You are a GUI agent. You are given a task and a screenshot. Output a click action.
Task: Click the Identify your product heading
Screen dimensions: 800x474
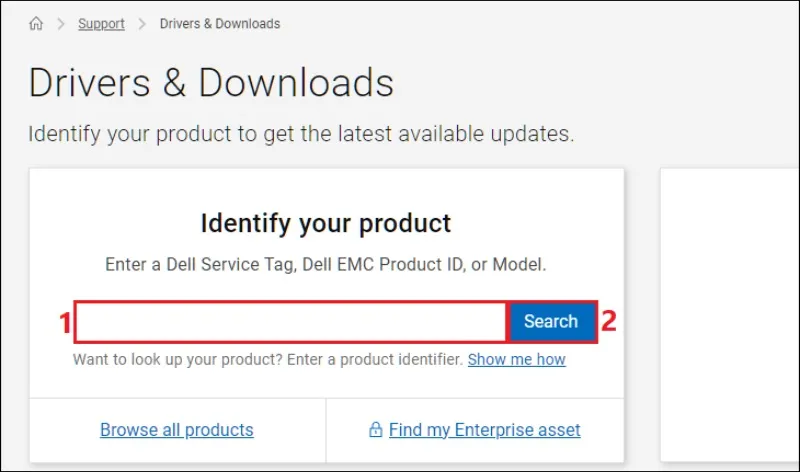[326, 222]
